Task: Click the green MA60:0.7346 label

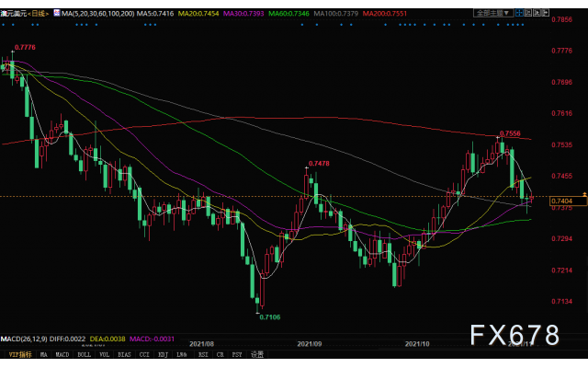Action: tap(288, 14)
